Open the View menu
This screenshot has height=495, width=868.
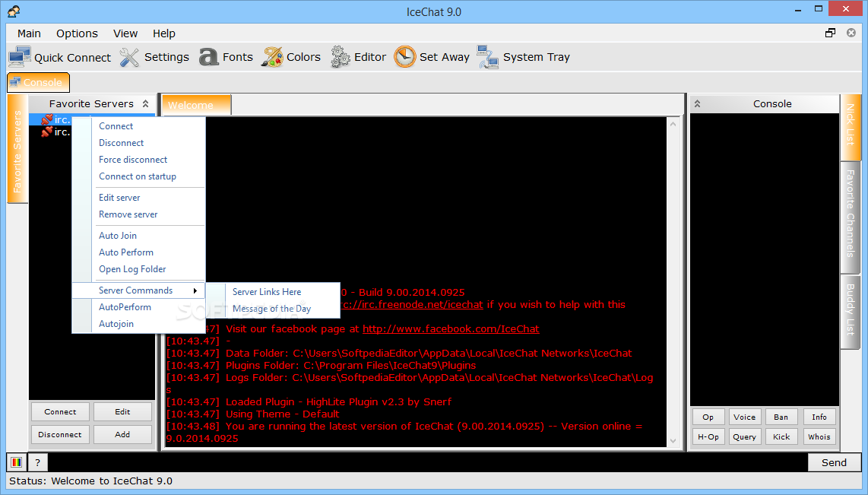[125, 33]
